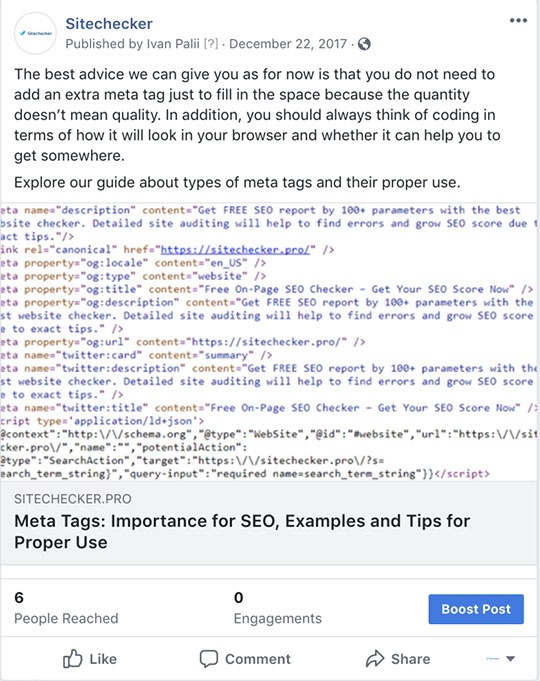Click the arrow Share icon
The width and height of the screenshot is (540, 681).
(375, 658)
